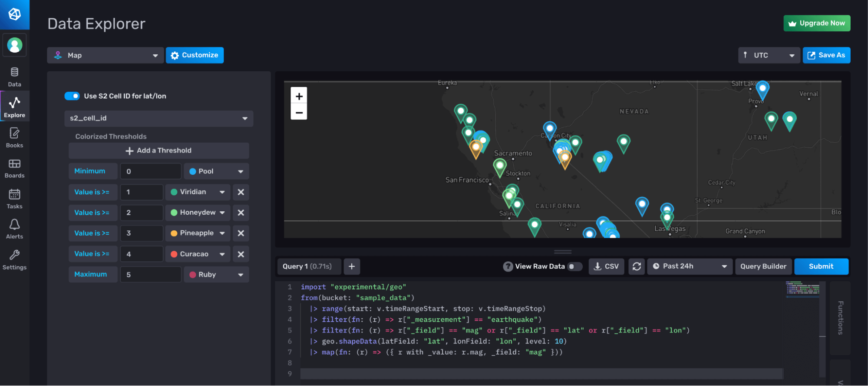Go to Boards in the sidebar
Image resolution: width=868 pixels, height=386 pixels.
point(14,168)
